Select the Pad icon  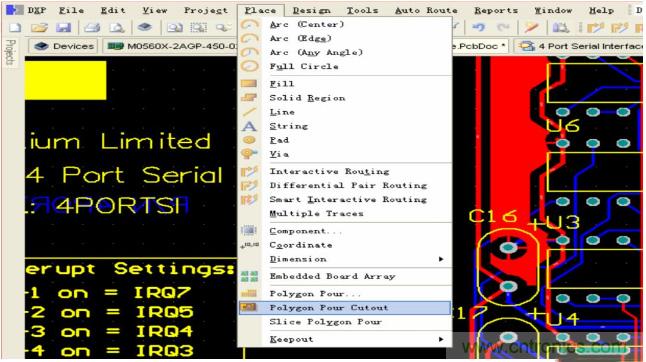pos(249,140)
